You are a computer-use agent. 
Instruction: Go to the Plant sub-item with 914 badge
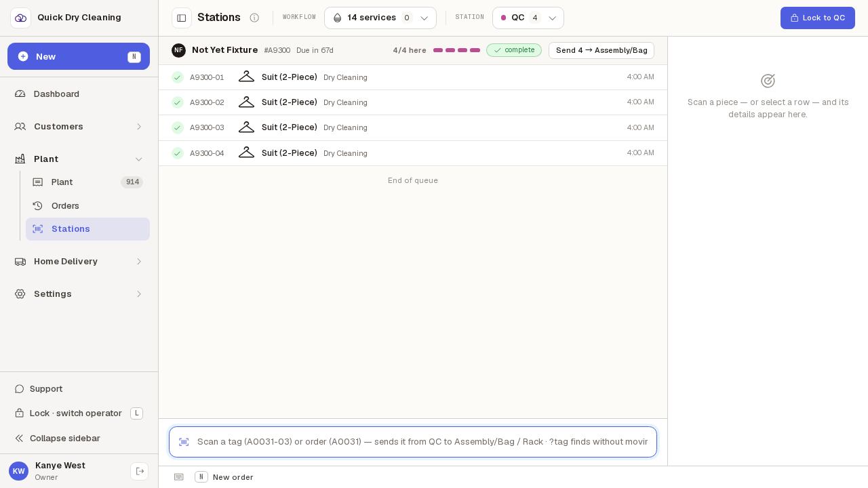click(x=87, y=182)
